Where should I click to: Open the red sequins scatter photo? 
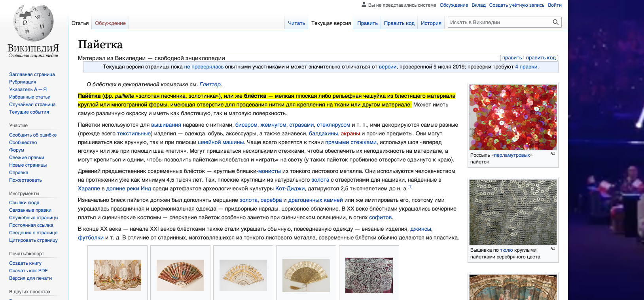tap(513, 117)
